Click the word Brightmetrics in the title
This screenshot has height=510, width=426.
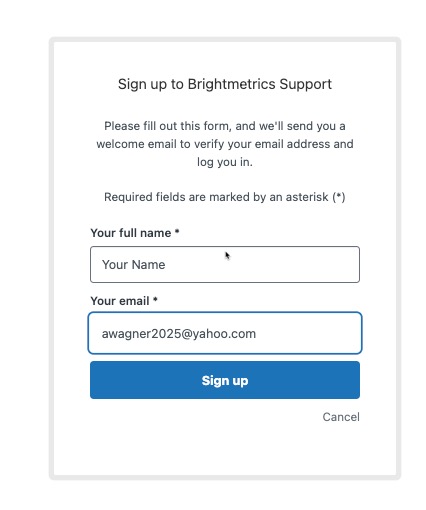coord(231,84)
